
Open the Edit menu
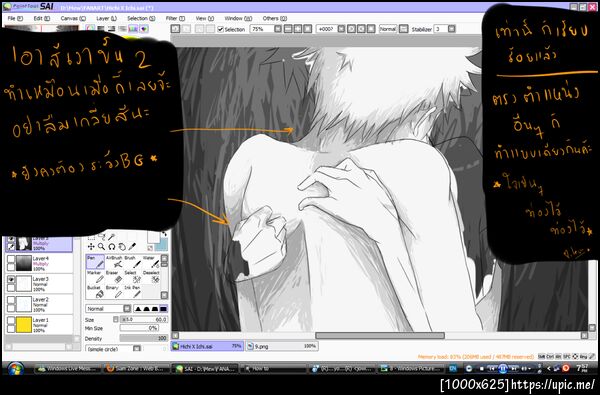point(41,18)
